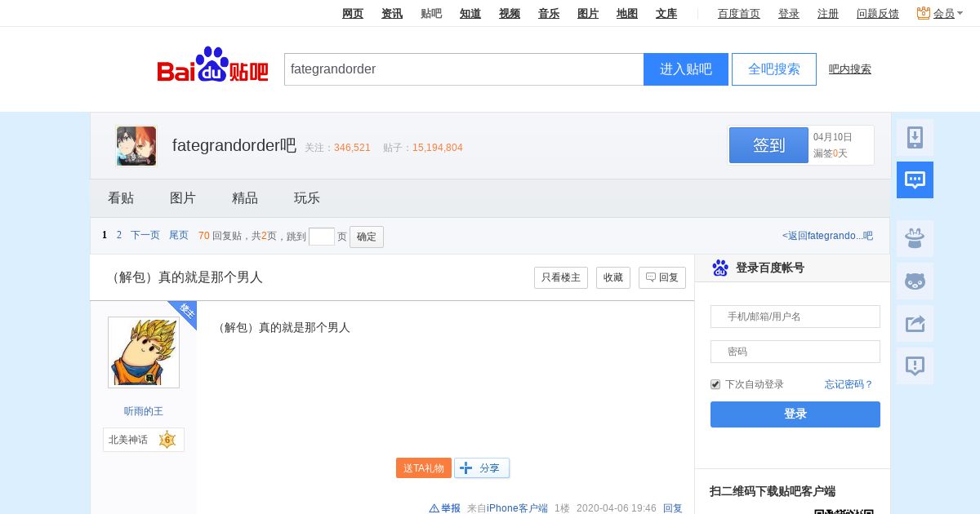Focus the page number jump field
Screen dimensions: 980x514
click(322, 237)
